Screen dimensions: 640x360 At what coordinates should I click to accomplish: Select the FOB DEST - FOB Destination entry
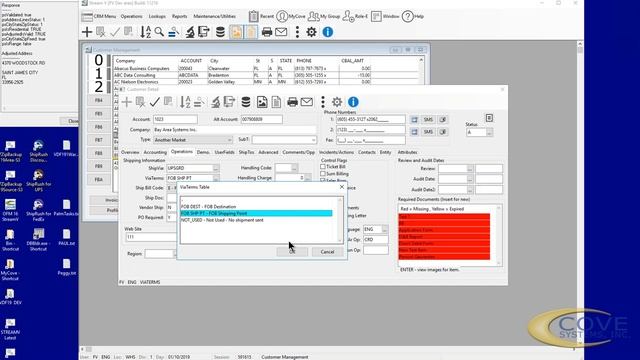256,207
